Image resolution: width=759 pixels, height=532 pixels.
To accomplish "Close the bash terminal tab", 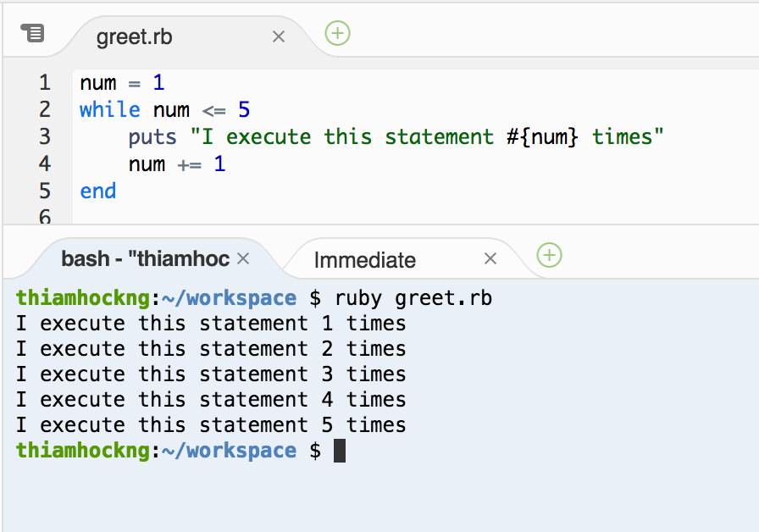I will pos(243,258).
